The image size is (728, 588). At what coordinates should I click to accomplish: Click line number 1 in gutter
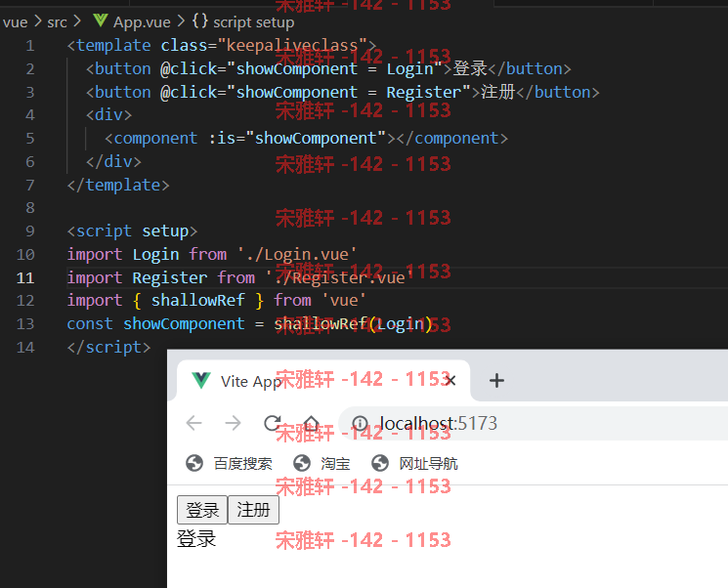(30, 46)
